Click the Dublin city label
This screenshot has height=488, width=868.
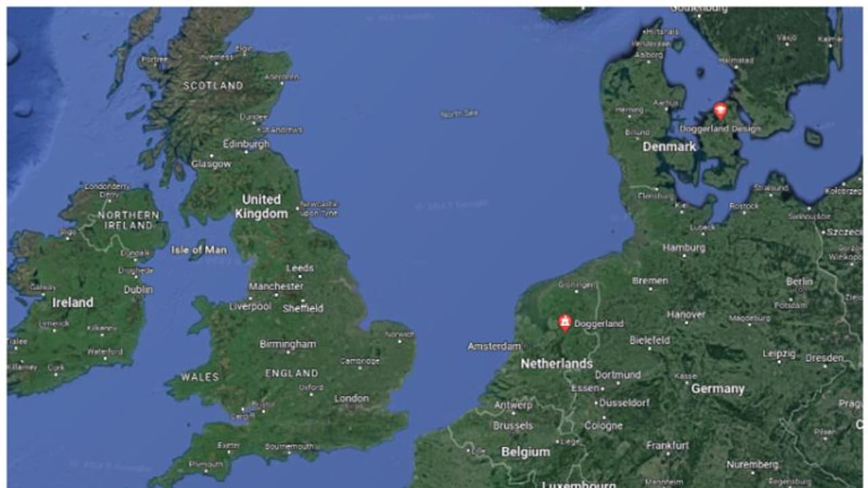point(138,289)
